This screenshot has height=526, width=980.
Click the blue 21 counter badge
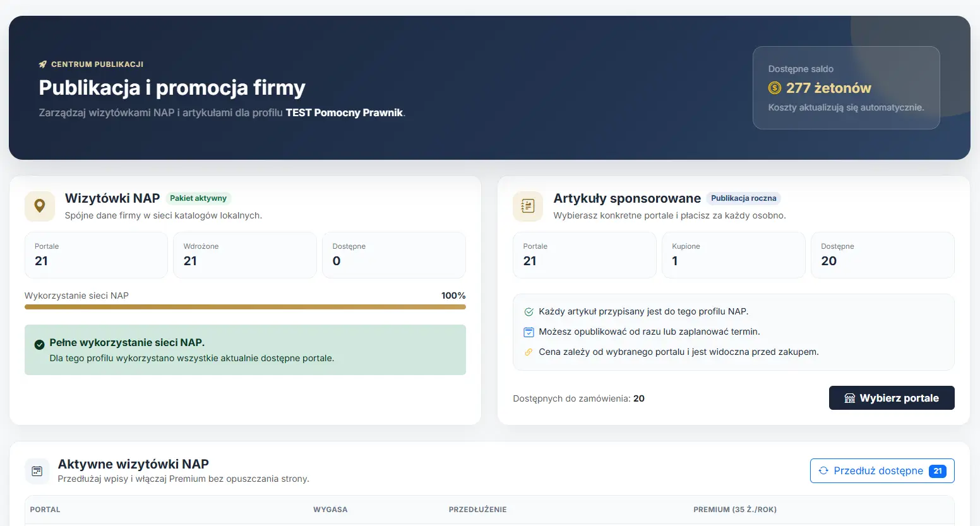pos(938,471)
